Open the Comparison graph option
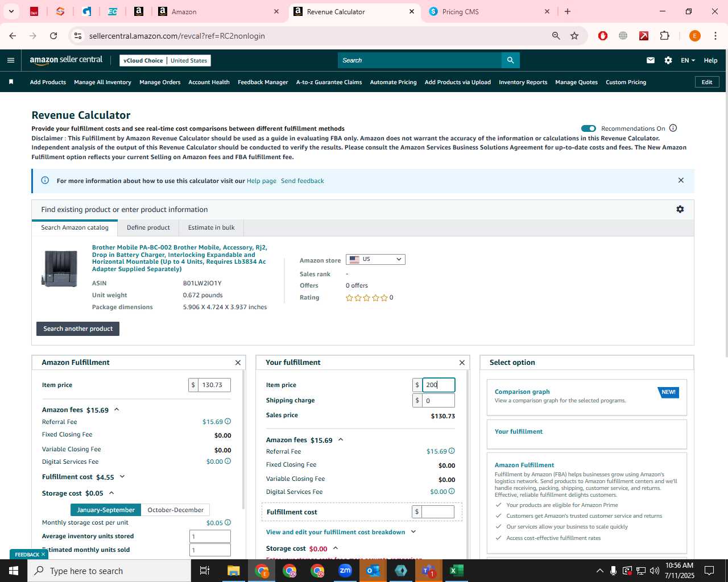The image size is (728, 582). [x=587, y=397]
